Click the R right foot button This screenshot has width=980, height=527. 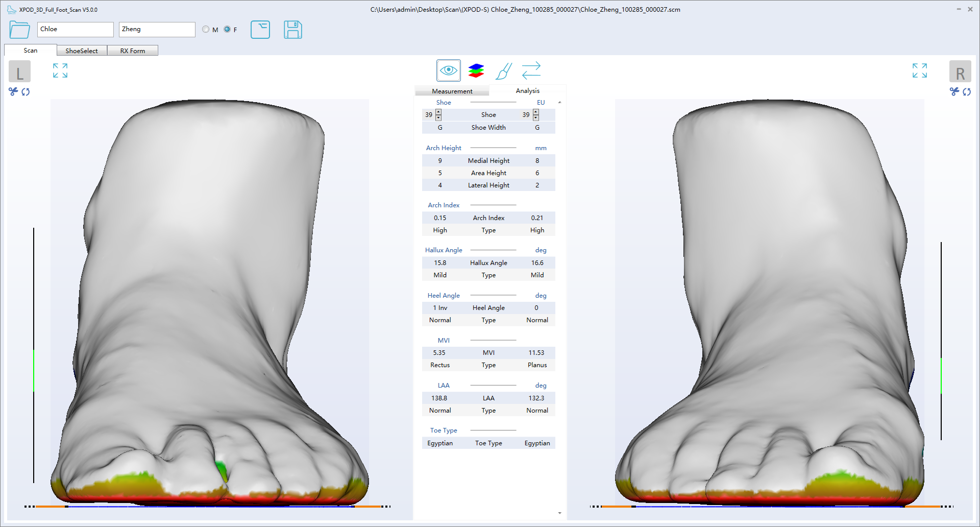click(961, 71)
